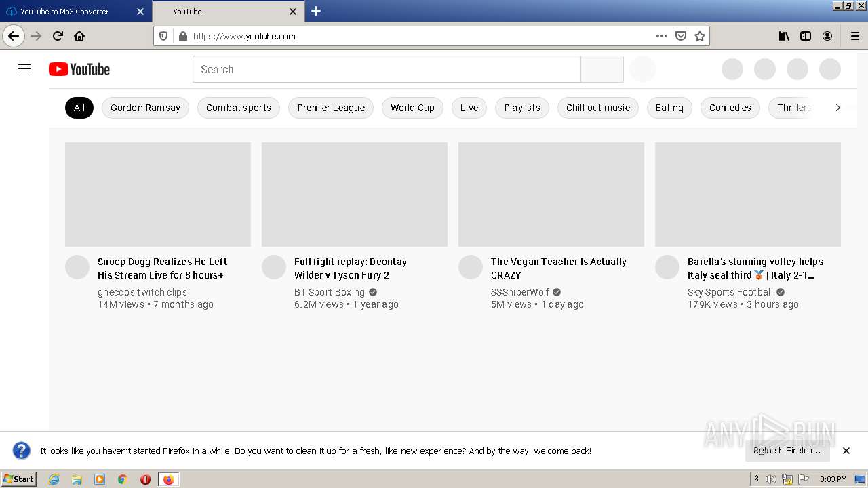The image size is (868, 488).
Task: Filter by Chill-out music chip
Action: coord(598,108)
